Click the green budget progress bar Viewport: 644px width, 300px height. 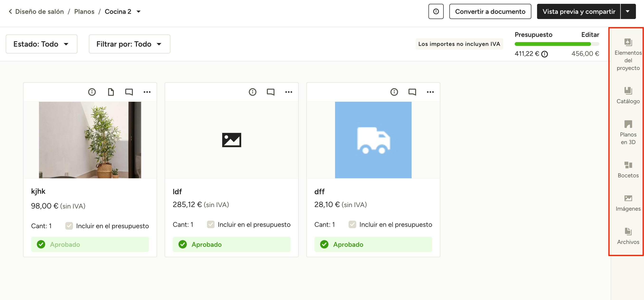pos(553,44)
